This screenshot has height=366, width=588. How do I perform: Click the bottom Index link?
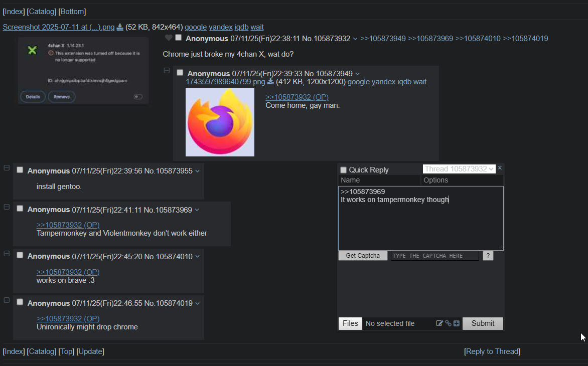(x=14, y=351)
